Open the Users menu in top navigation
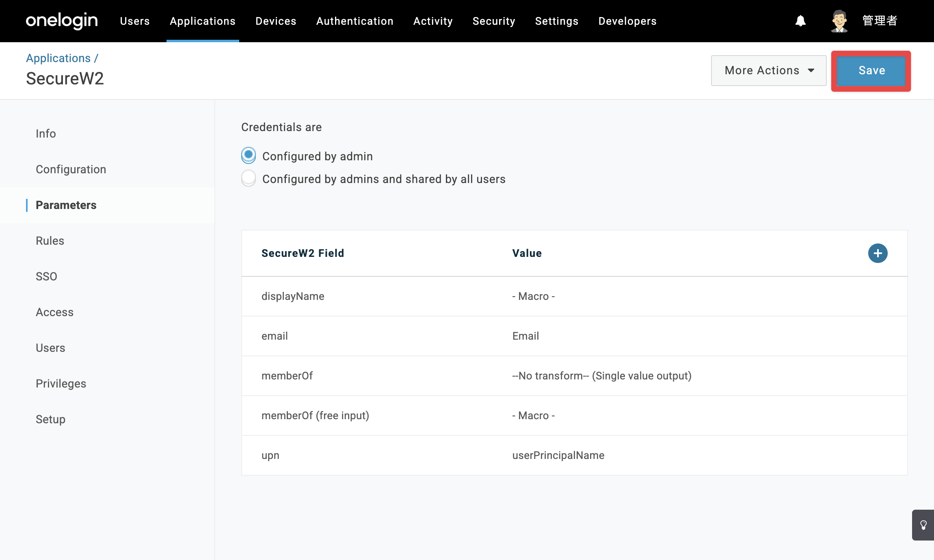 point(135,21)
